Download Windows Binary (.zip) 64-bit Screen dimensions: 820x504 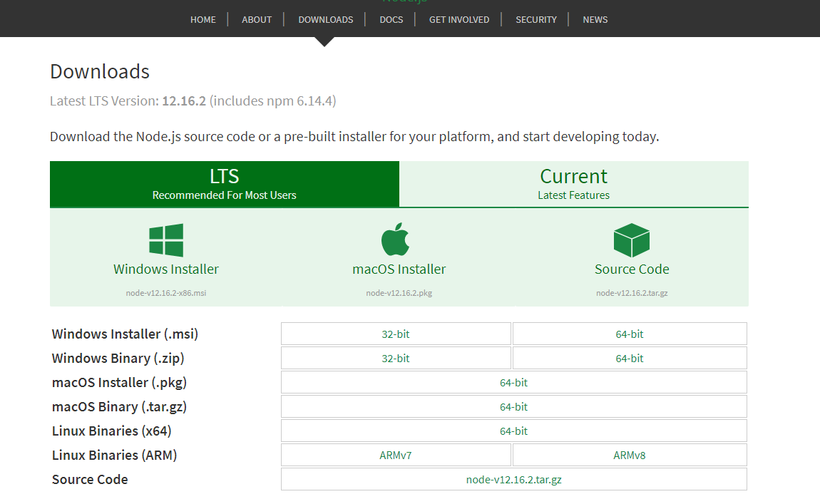tap(630, 358)
